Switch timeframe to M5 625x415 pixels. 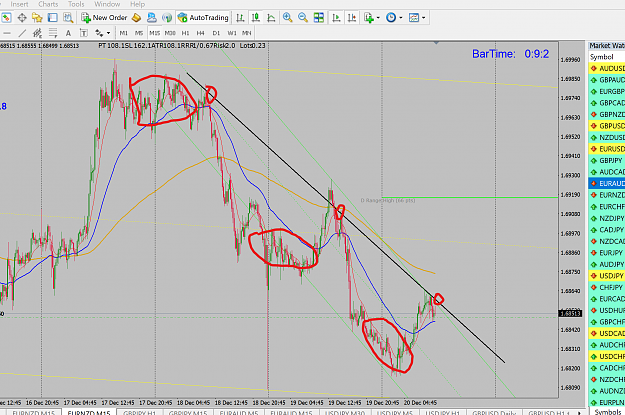tap(139, 33)
